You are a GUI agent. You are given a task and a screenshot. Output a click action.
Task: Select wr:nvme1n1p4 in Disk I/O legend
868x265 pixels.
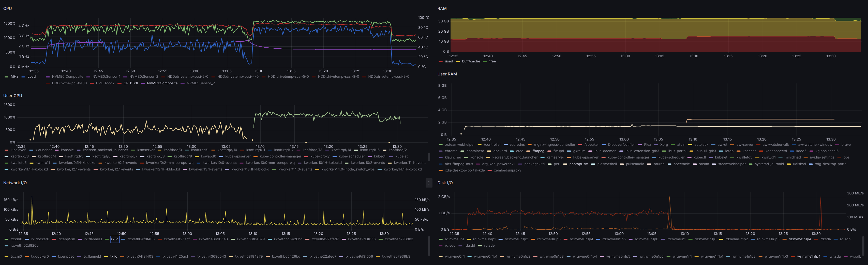tap(808, 257)
